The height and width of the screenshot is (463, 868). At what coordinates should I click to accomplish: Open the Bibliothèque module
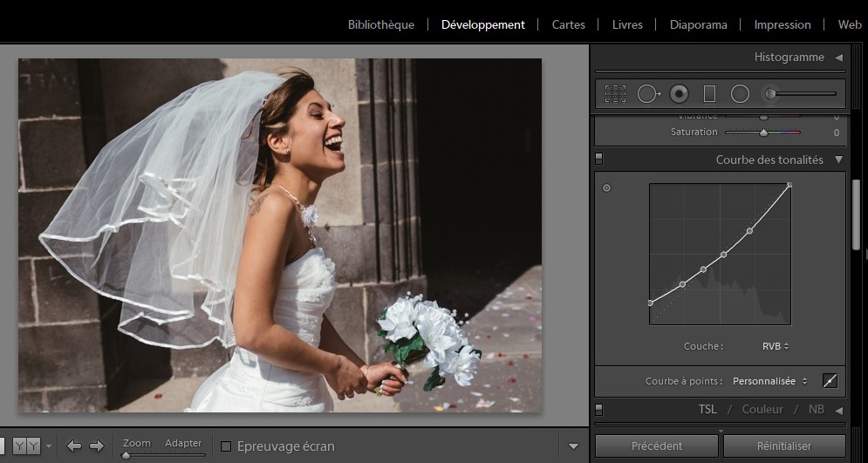coord(381,25)
